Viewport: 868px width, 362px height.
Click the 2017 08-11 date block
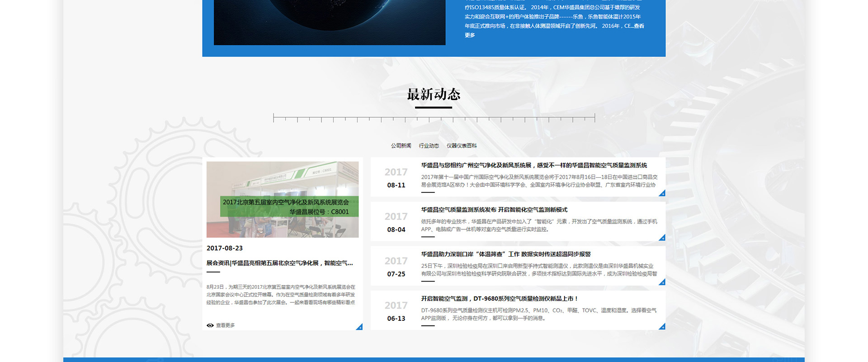(396, 178)
